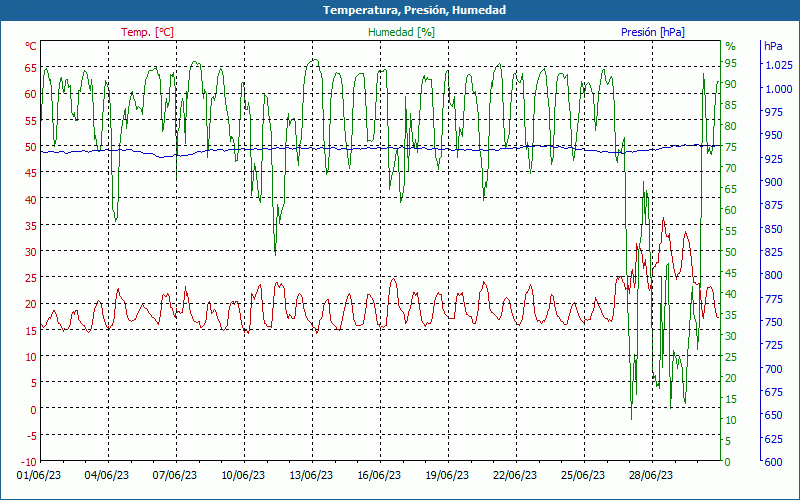The width and height of the screenshot is (800, 500).
Task: Click the date label '28/06/23'
Action: (651, 475)
